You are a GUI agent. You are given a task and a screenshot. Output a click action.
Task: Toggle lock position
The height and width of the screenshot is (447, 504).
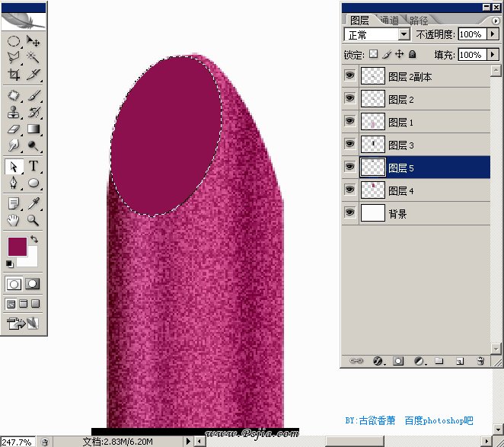coord(399,54)
